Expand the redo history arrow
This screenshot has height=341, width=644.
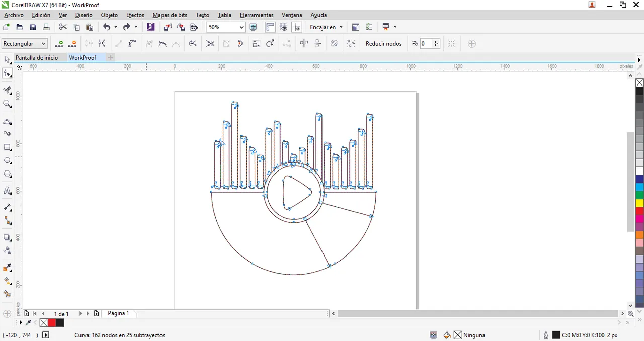136,27
